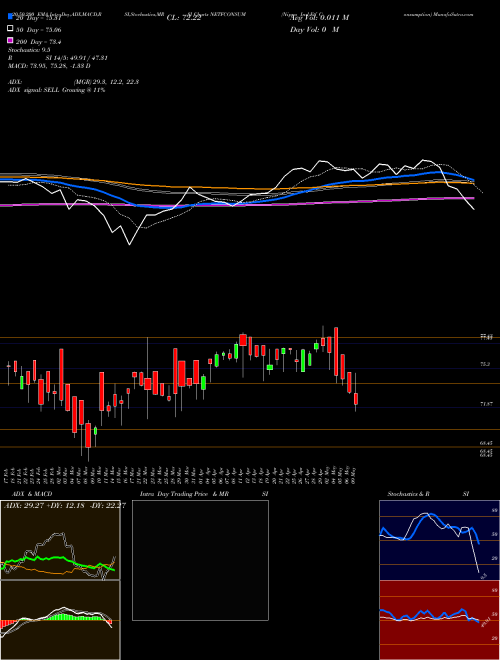
Task: Click the blue Stochastics chart panel
Action: tap(439, 540)
